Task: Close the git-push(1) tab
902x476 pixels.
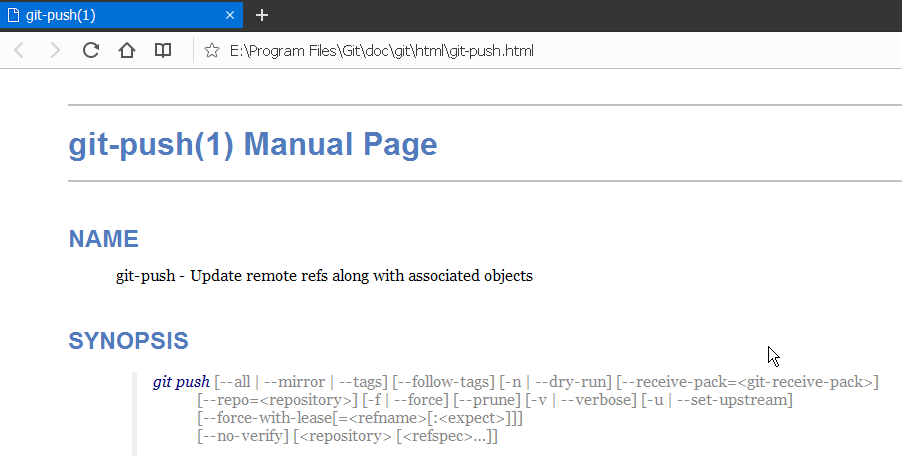Action: click(x=230, y=15)
